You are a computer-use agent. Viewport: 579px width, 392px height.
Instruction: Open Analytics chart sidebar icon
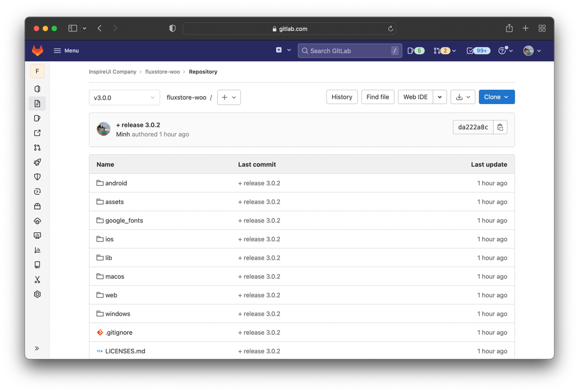click(37, 251)
